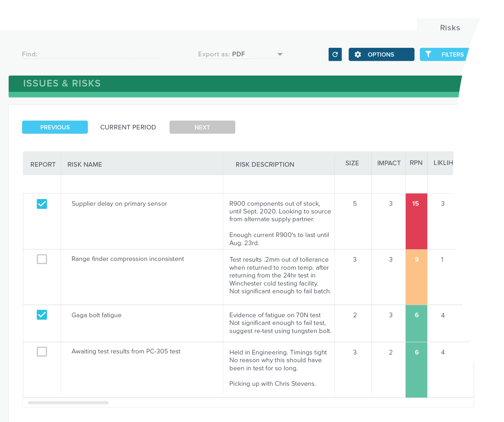Switch to the Risks tab
This screenshot has width=504, height=422.
(x=450, y=28)
